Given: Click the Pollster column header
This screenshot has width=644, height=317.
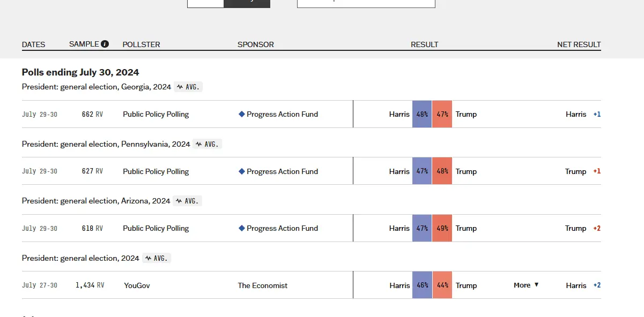Looking at the screenshot, I should tap(141, 44).
